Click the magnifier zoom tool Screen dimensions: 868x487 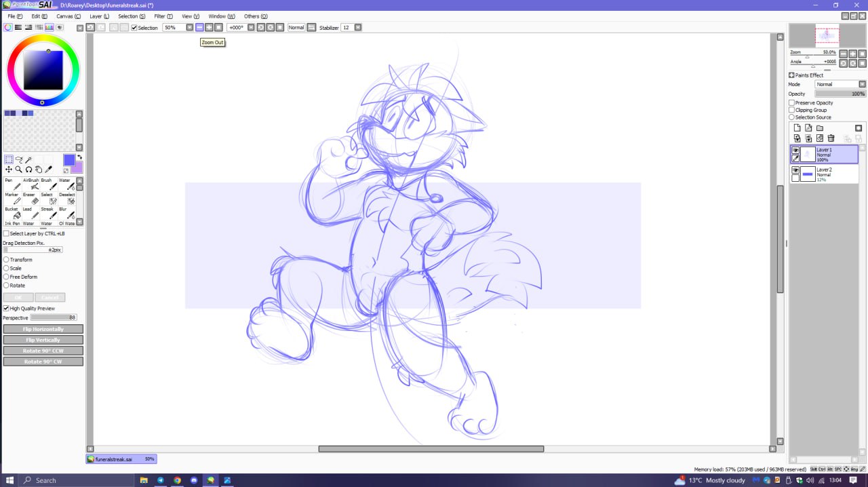tap(18, 170)
